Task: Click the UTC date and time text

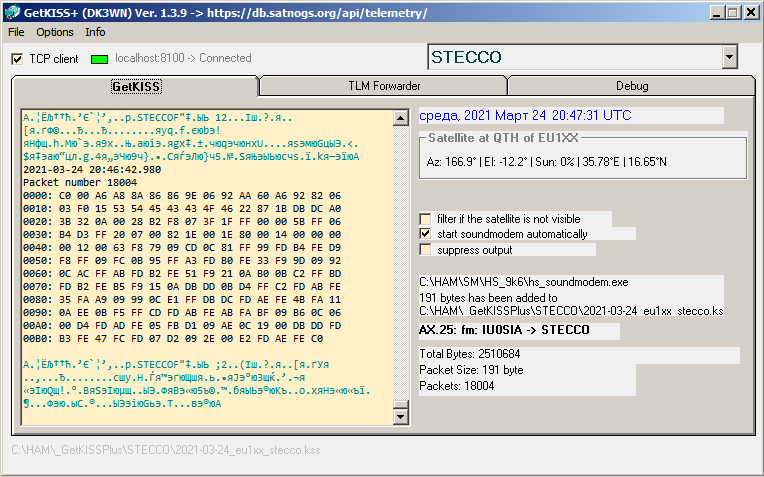Action: pyautogui.click(x=525, y=115)
